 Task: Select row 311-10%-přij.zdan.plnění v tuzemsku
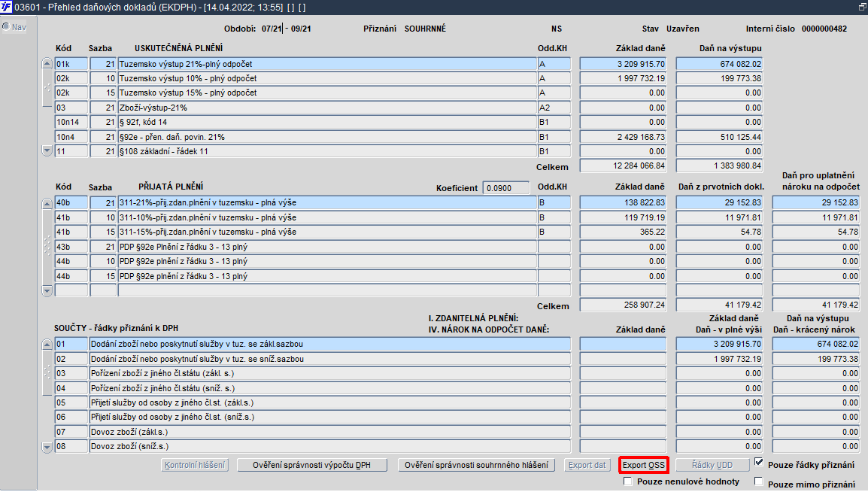pyautogui.click(x=327, y=217)
